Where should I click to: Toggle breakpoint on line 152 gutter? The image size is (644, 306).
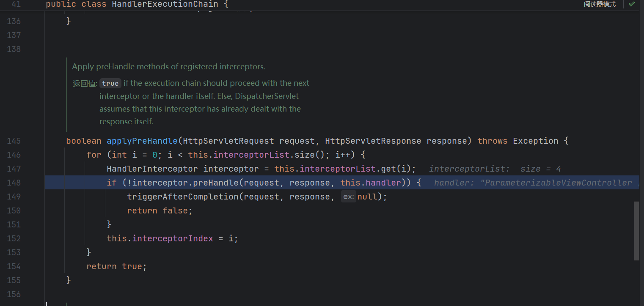coord(14,238)
